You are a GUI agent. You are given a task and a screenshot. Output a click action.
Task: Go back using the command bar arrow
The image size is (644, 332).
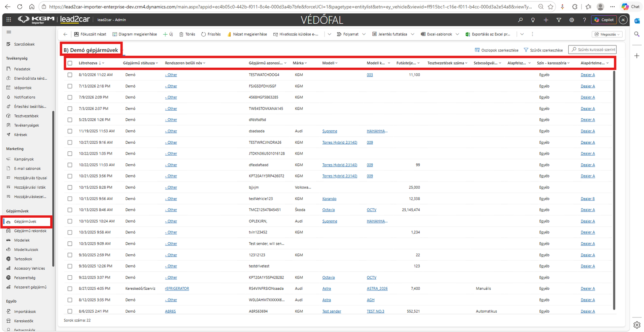pos(65,34)
